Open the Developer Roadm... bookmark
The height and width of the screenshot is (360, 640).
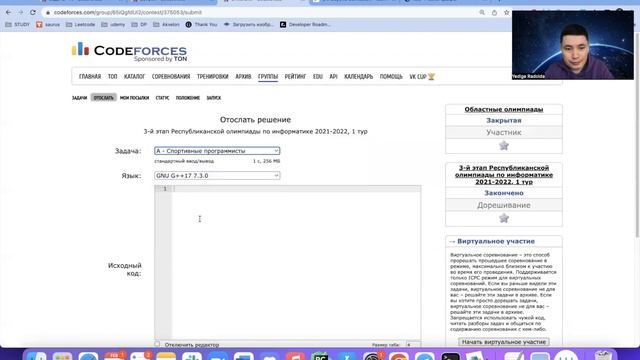click(x=305, y=24)
